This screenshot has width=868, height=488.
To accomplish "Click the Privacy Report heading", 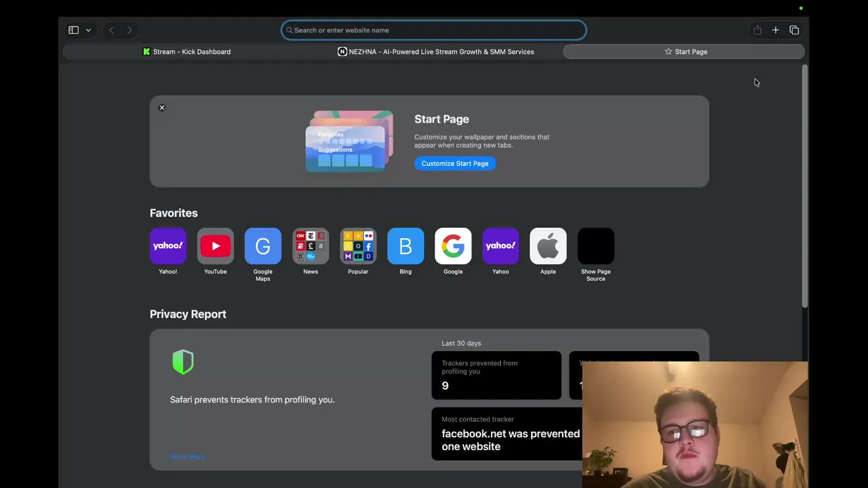I will pyautogui.click(x=188, y=314).
